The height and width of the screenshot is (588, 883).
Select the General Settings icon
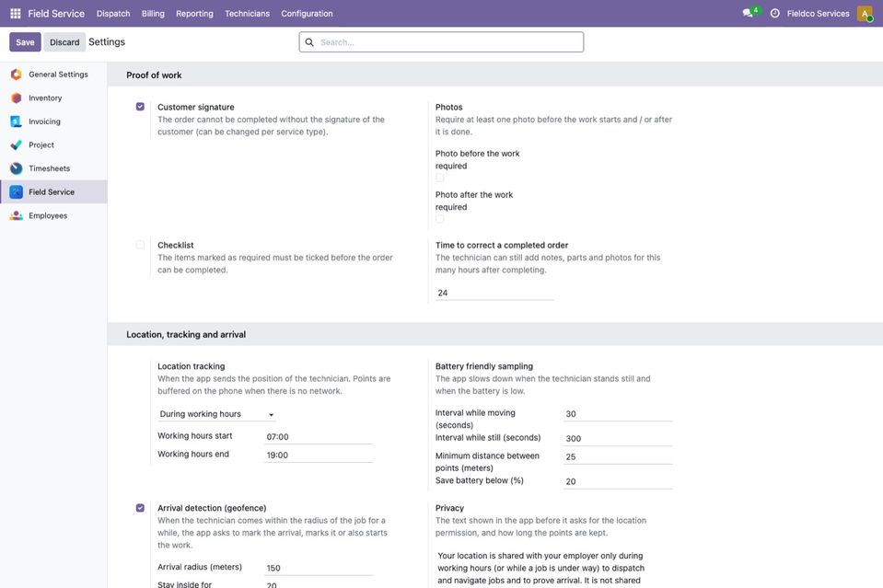(17, 75)
